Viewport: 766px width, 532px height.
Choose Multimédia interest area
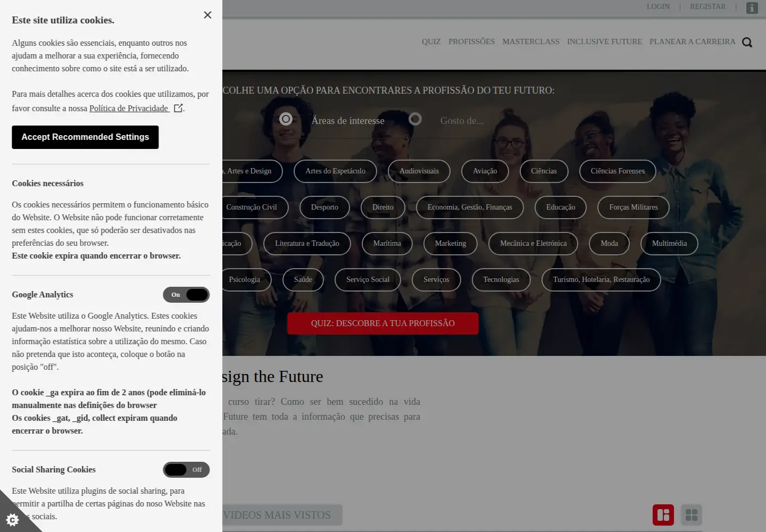[x=669, y=244]
